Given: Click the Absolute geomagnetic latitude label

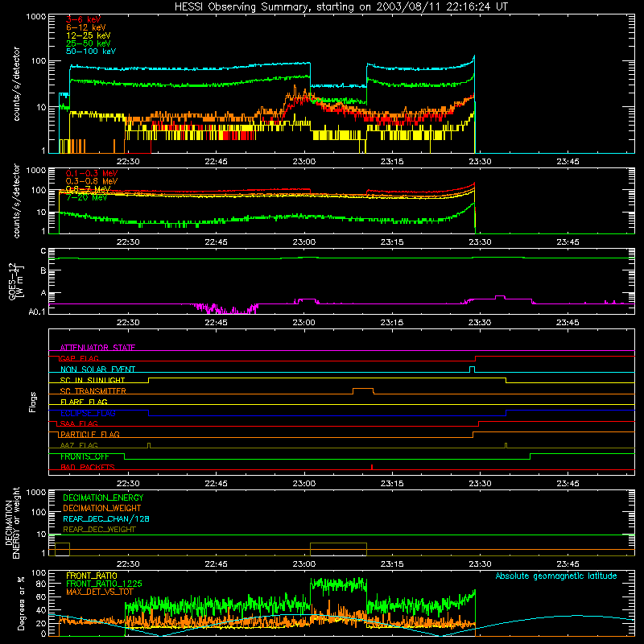Looking at the screenshot, I should point(556,576).
